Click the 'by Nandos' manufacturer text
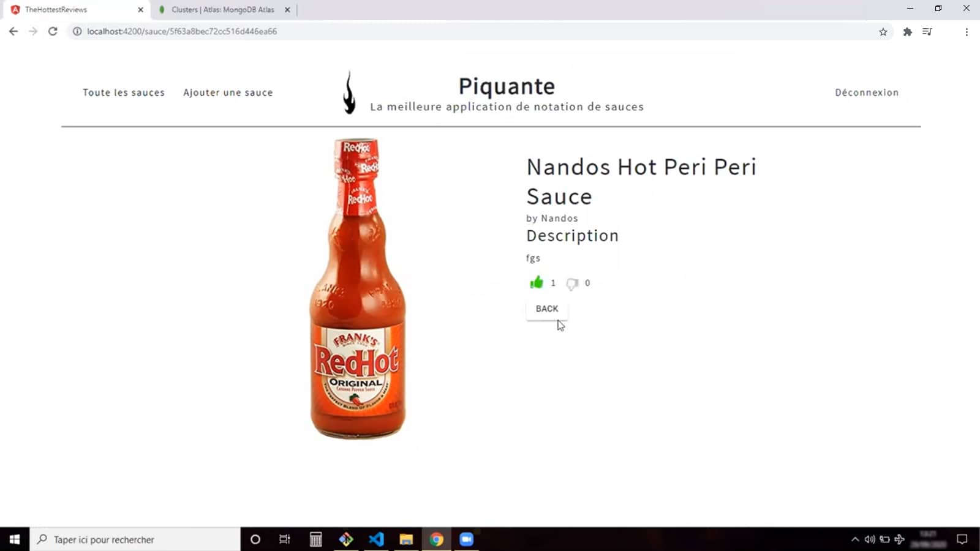Screen dimensions: 980x551 coord(552,218)
